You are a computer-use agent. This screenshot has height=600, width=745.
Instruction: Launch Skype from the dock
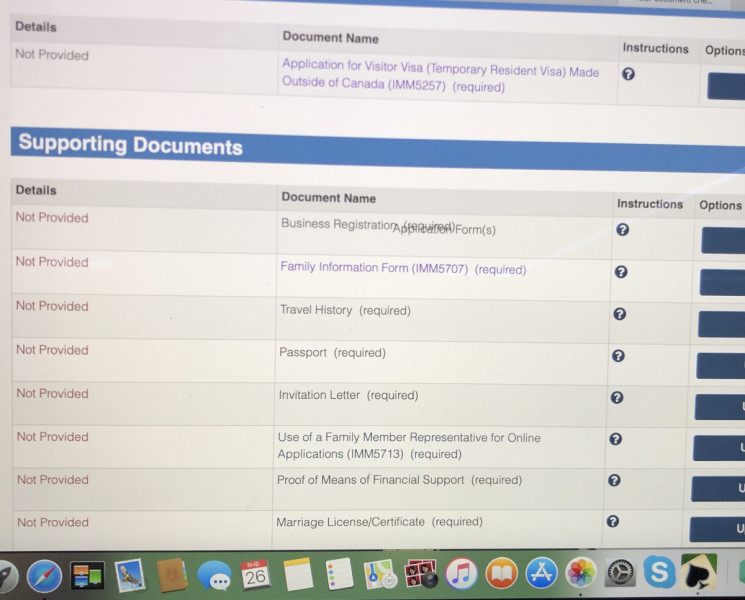tap(659, 573)
